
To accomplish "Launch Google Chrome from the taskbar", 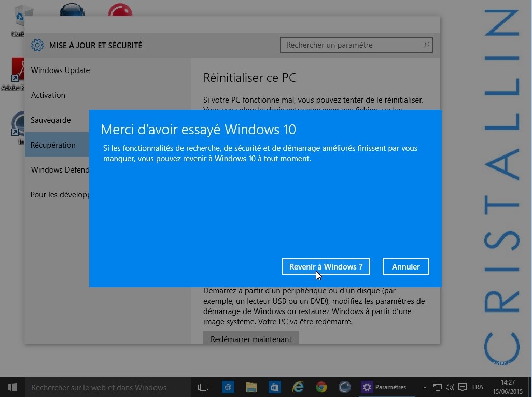I will pos(321,387).
